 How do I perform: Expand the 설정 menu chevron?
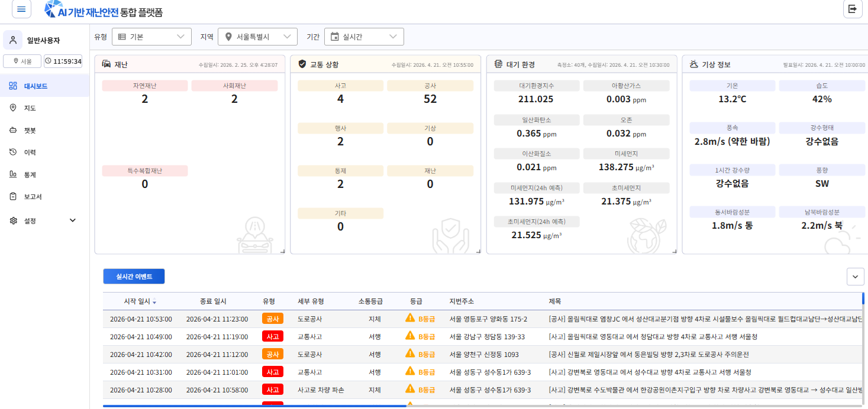point(73,220)
